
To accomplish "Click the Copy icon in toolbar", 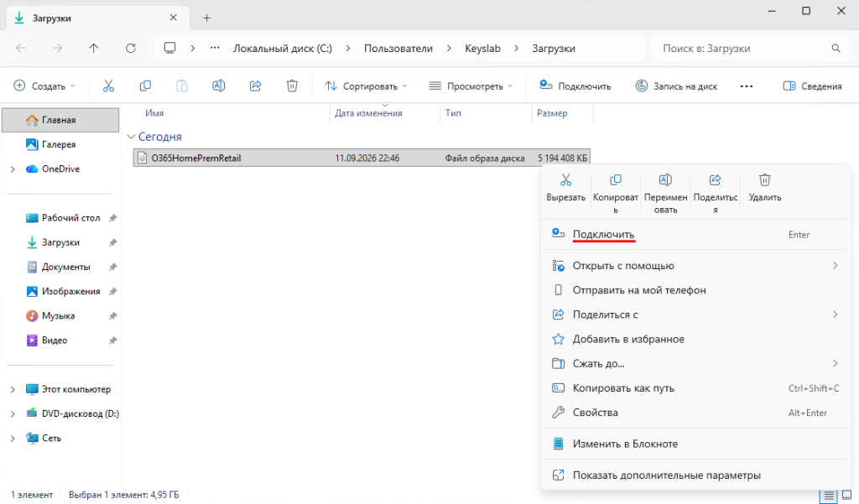I will tap(145, 86).
